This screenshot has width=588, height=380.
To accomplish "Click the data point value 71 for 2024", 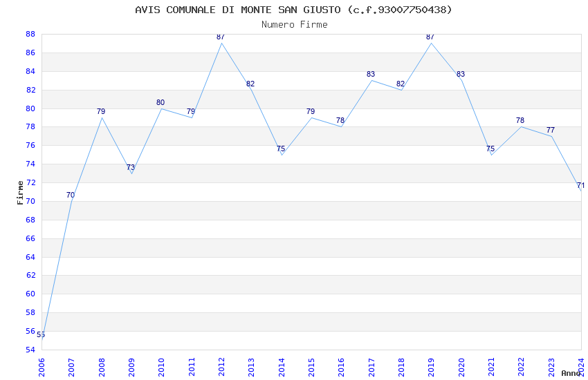I will click(x=580, y=185).
